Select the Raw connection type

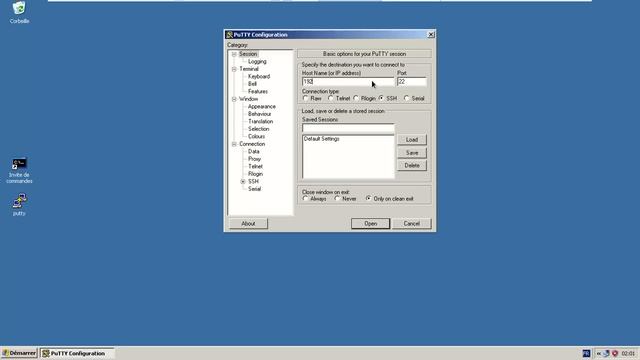click(x=305, y=98)
